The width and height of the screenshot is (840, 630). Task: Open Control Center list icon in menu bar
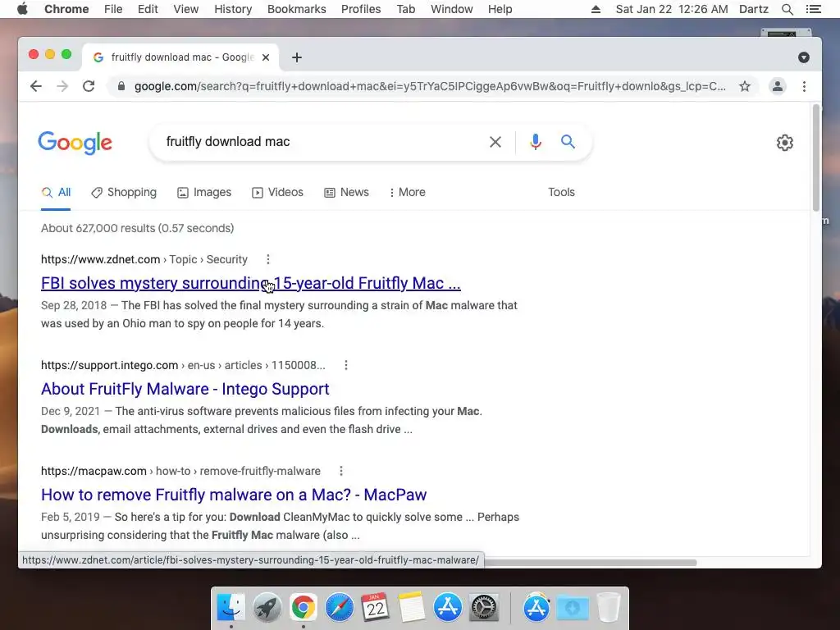point(814,9)
